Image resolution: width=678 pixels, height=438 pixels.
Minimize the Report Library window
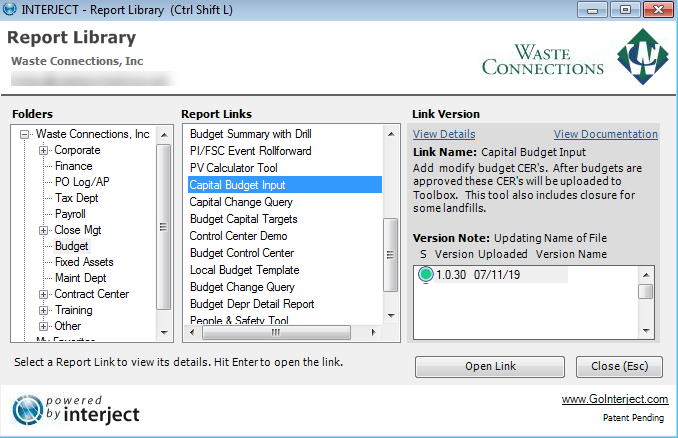point(592,10)
